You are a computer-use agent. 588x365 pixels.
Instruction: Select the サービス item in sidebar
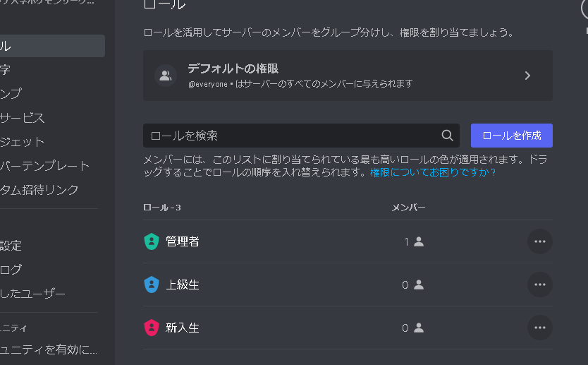(23, 118)
